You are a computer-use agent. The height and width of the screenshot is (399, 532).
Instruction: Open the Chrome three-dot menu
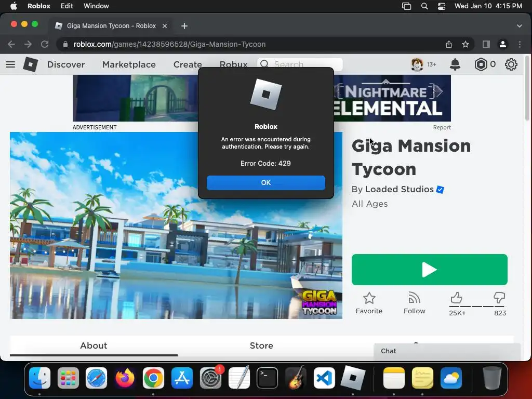tap(520, 44)
